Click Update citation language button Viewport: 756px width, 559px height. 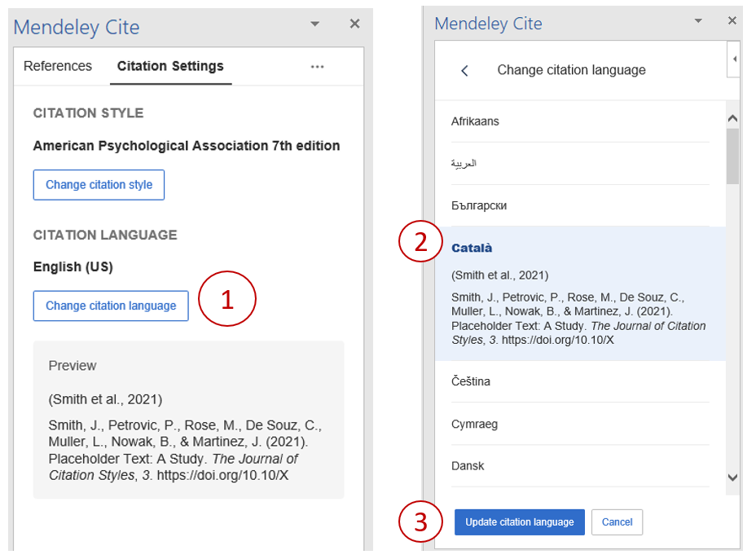pos(519,522)
